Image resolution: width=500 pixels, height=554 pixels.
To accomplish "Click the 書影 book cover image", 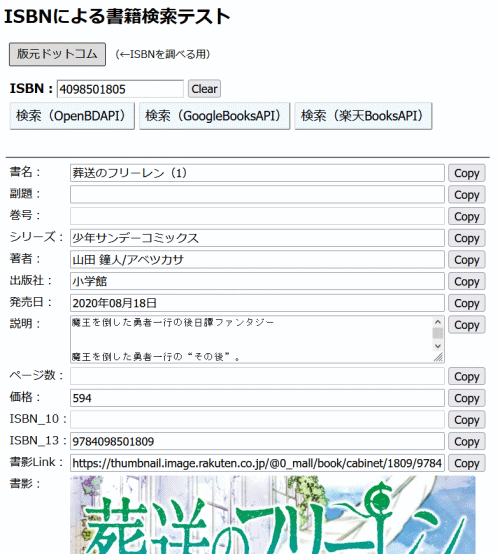I will [273, 515].
